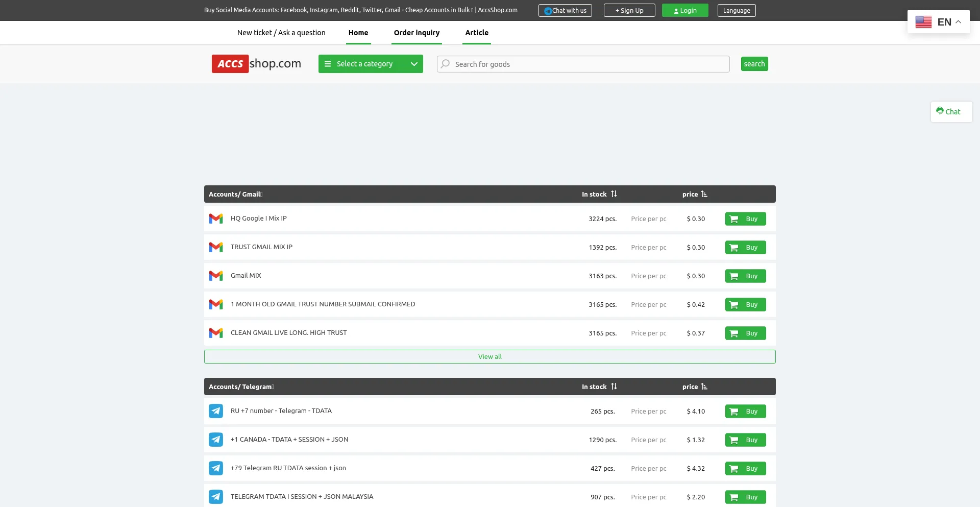Open the Article tab
This screenshot has height=507, width=980.
[477, 33]
